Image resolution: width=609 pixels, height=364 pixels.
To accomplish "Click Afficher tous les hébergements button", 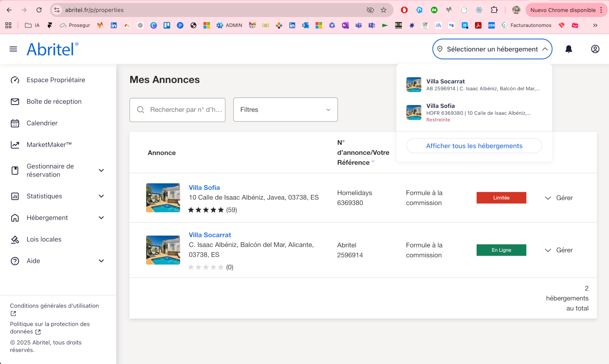I will pos(474,146).
